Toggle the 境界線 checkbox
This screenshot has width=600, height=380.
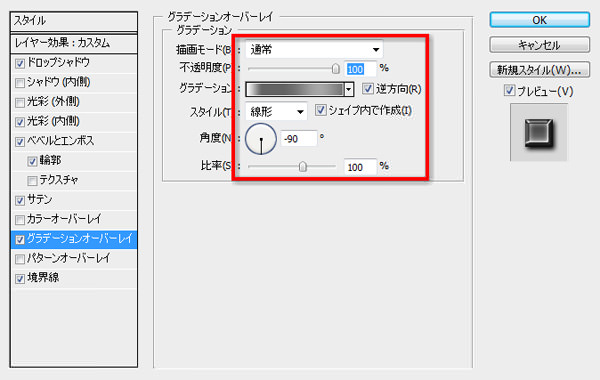click(x=20, y=279)
